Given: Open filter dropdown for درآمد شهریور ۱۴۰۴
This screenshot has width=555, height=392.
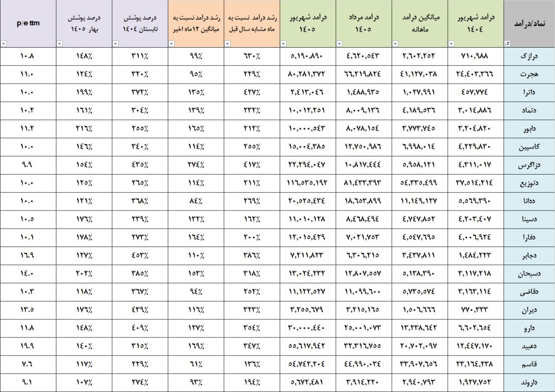Looking at the screenshot, I should point(451,44).
